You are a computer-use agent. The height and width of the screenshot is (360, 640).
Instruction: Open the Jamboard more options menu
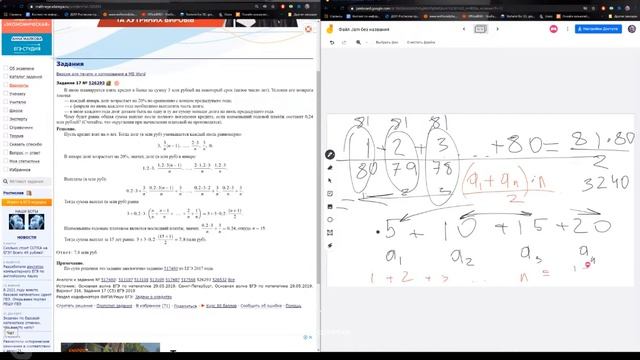(x=567, y=29)
